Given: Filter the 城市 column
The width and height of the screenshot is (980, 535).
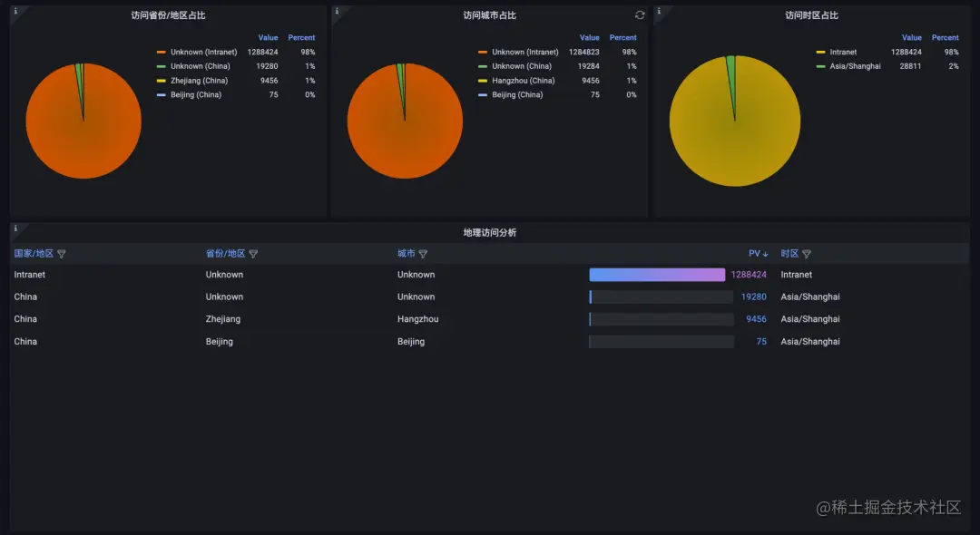Looking at the screenshot, I should (x=423, y=254).
